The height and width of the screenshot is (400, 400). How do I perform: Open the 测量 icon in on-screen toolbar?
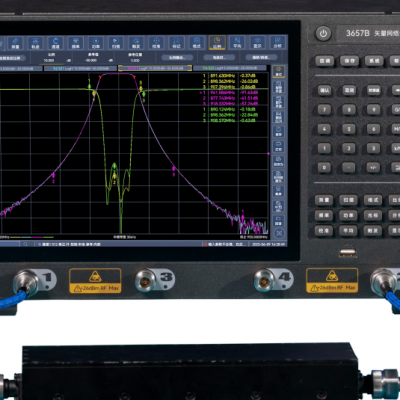15,43
